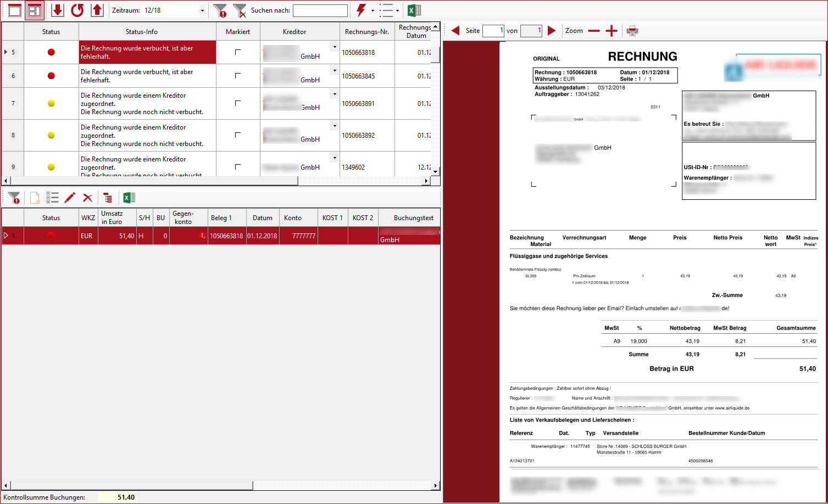828x504 pixels.
Task: Open the Kreditor dropdown in row 6
Action: [334, 70]
